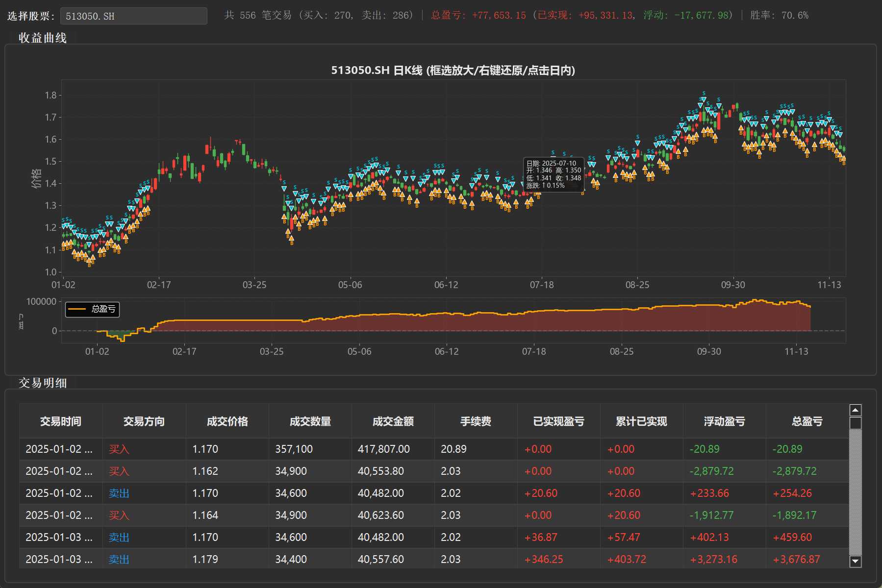Click the orange line swatch in 总盈亏 legend
This screenshot has height=588, width=882.
click(77, 309)
